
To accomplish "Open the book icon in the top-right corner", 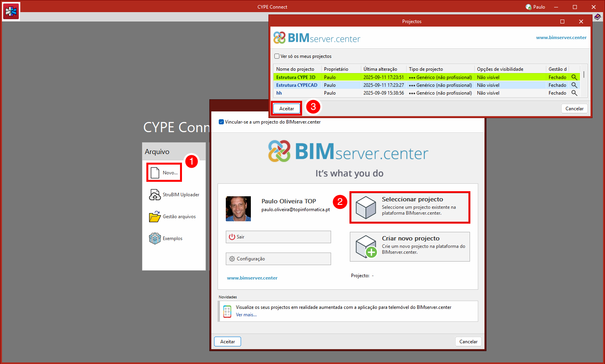I will point(597,17).
